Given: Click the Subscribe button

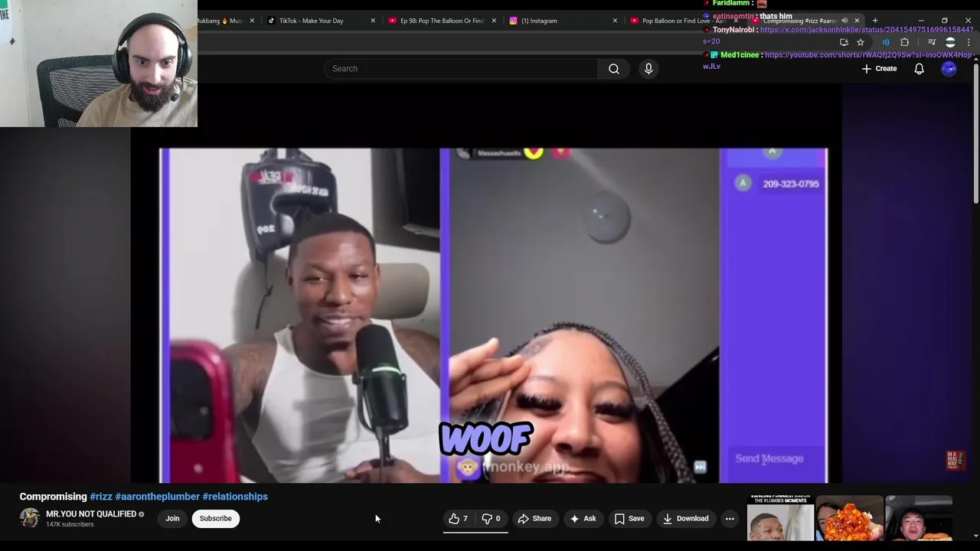Looking at the screenshot, I should [x=215, y=519].
